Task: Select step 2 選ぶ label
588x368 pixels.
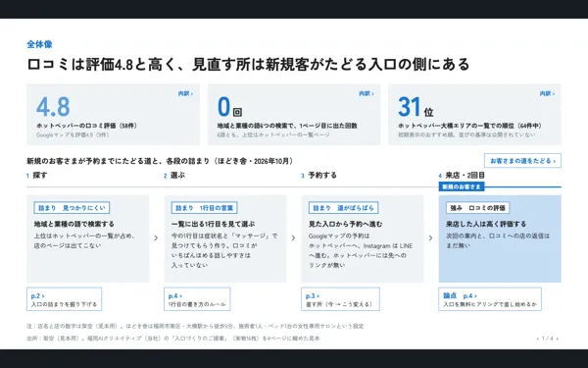Action: [174, 176]
